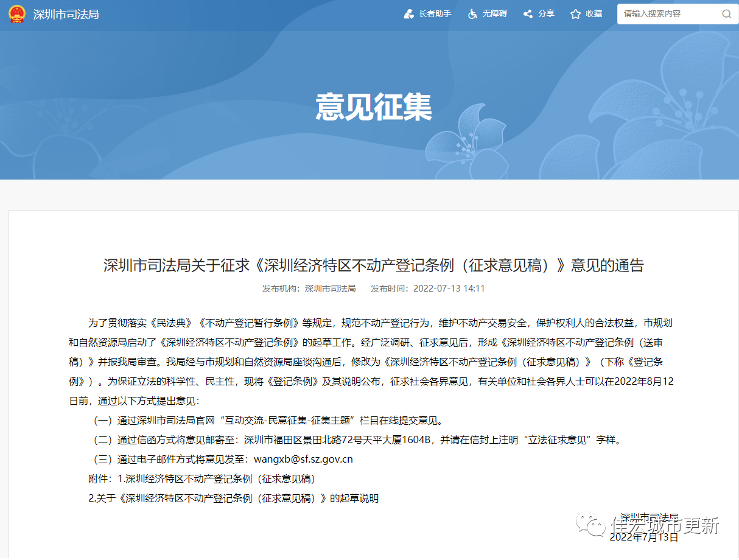Click the 发布时间 2022-07-13 14:11 text
The image size is (739, 560).
(427, 289)
